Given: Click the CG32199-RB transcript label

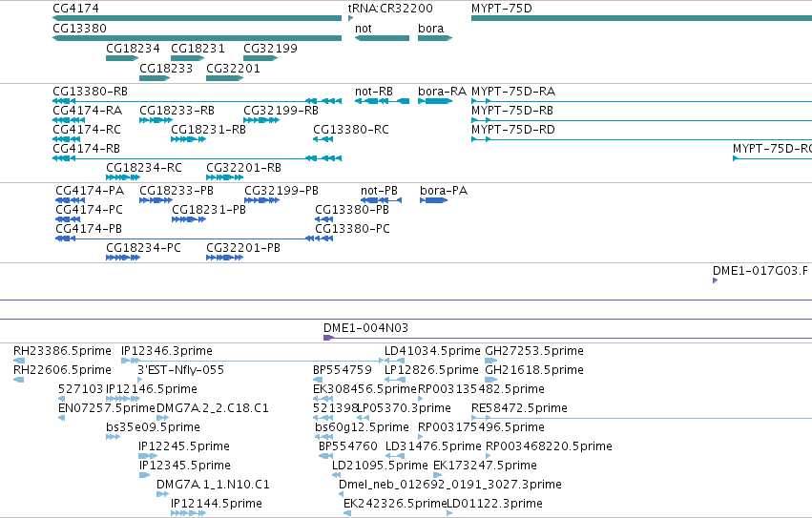Looking at the screenshot, I should point(281,111).
